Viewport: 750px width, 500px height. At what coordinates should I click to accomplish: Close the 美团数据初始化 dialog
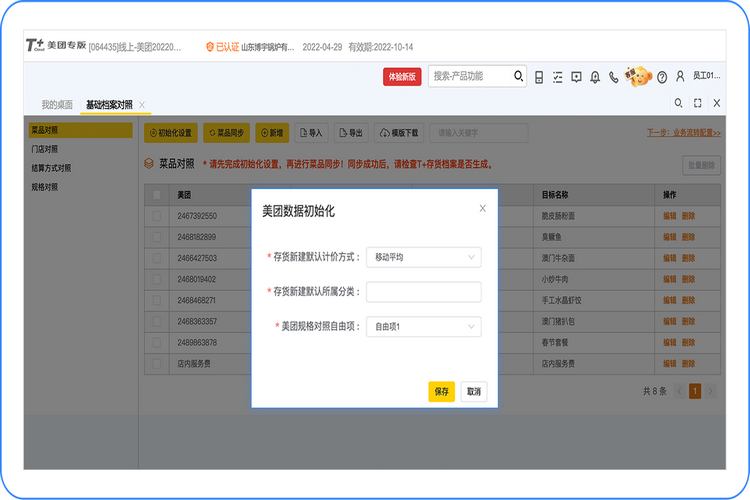[x=483, y=208]
